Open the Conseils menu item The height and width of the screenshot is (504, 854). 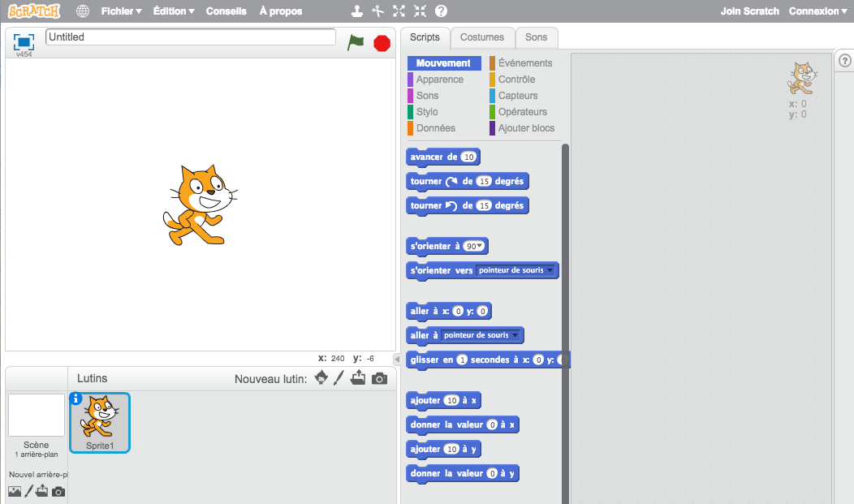[x=226, y=11]
